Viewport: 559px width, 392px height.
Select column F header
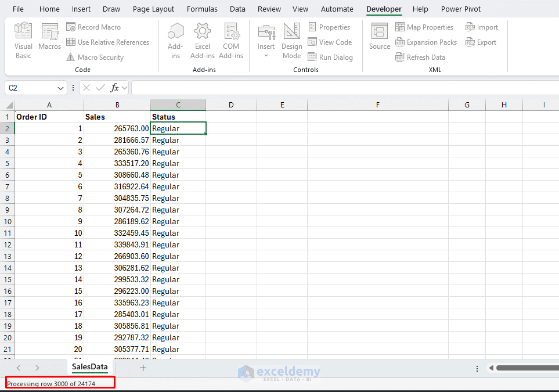tap(378, 105)
